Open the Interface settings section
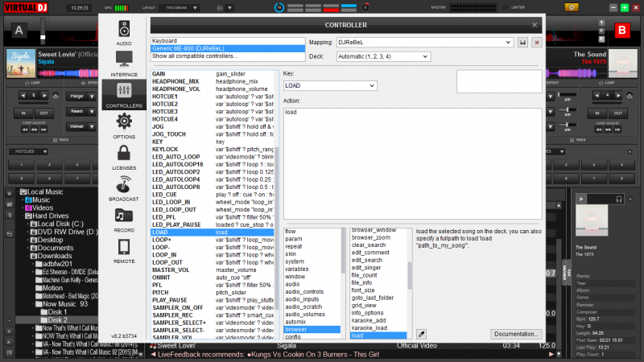 [124, 64]
